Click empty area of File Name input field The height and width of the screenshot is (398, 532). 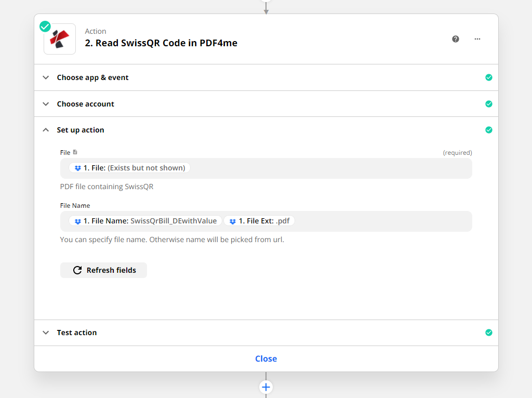coord(384,221)
